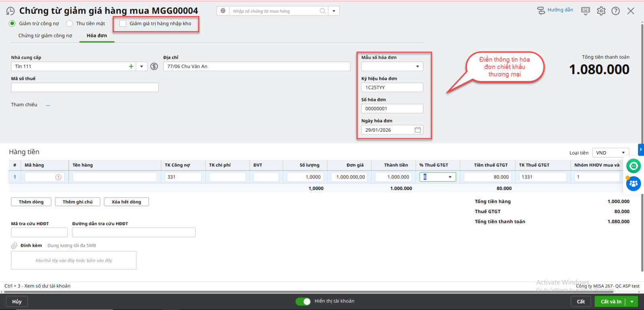Open the keyboard shortcuts icon
The height and width of the screenshot is (310, 644).
point(586,11)
